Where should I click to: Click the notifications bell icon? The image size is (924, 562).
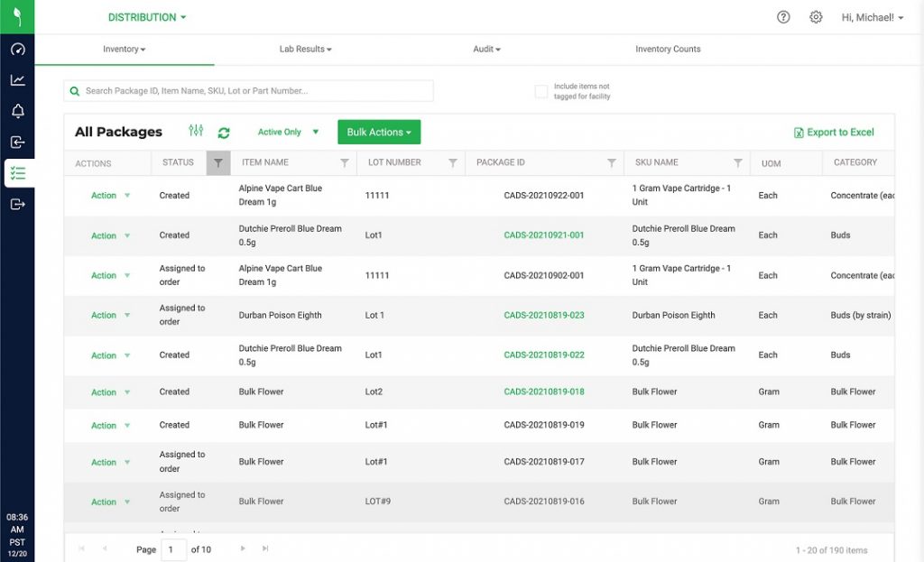pos(17,111)
